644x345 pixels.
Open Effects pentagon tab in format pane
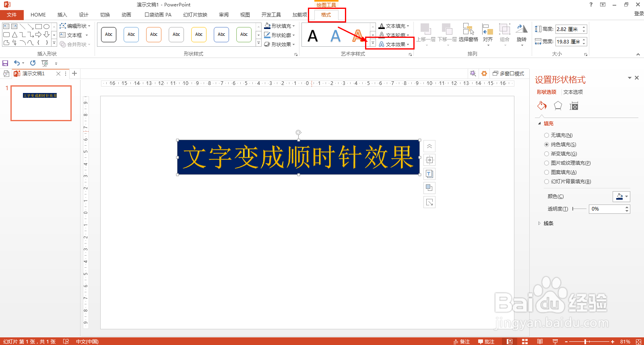point(558,106)
